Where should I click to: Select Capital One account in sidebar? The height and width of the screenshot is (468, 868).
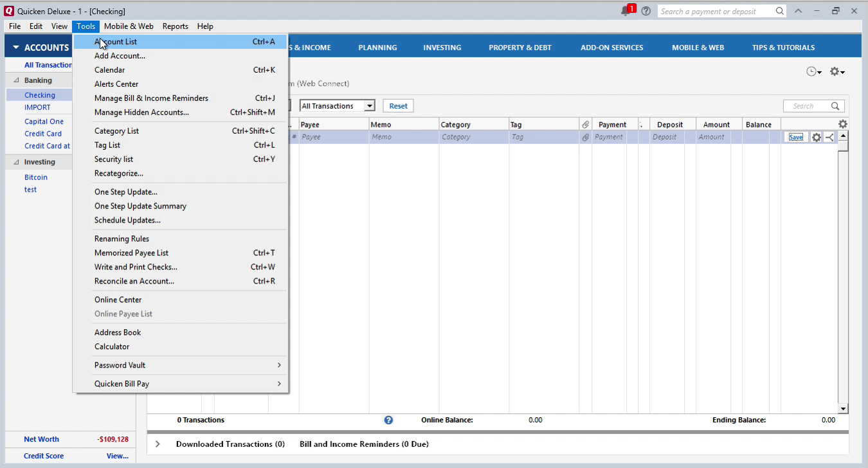click(x=44, y=122)
